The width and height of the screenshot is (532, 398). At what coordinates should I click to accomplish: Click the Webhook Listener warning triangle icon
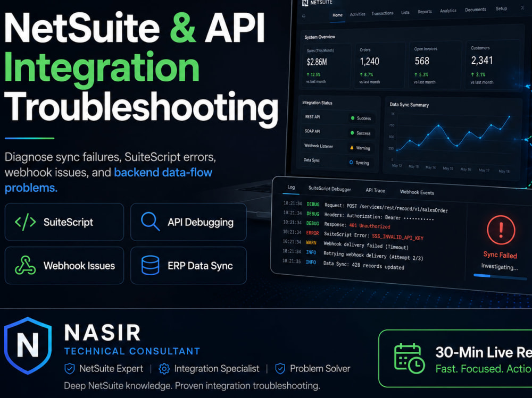pos(352,148)
